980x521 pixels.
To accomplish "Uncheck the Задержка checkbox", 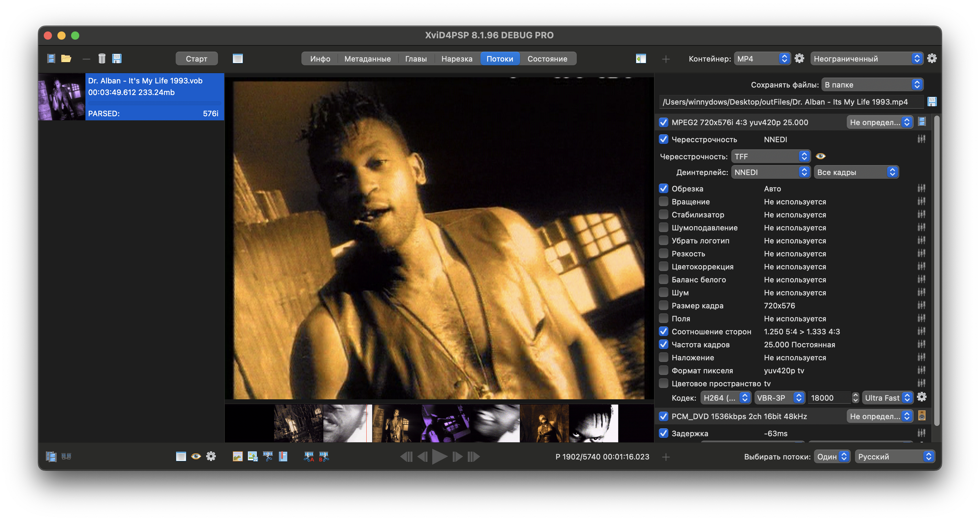I will pos(664,433).
